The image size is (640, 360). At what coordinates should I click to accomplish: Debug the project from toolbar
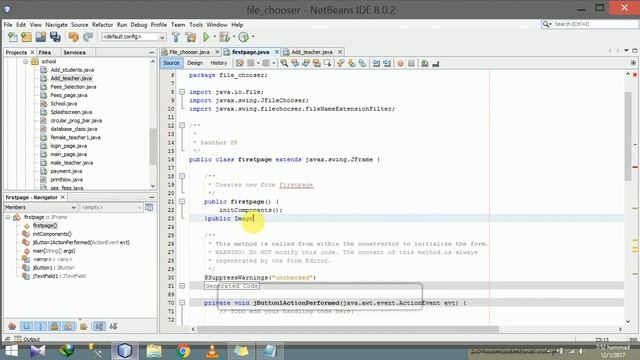(224, 37)
